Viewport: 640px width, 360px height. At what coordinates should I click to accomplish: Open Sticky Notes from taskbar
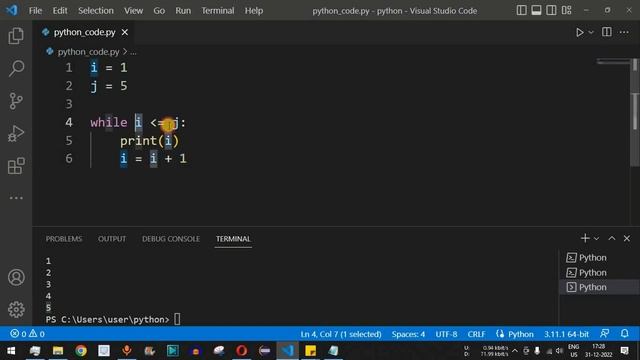point(310,351)
